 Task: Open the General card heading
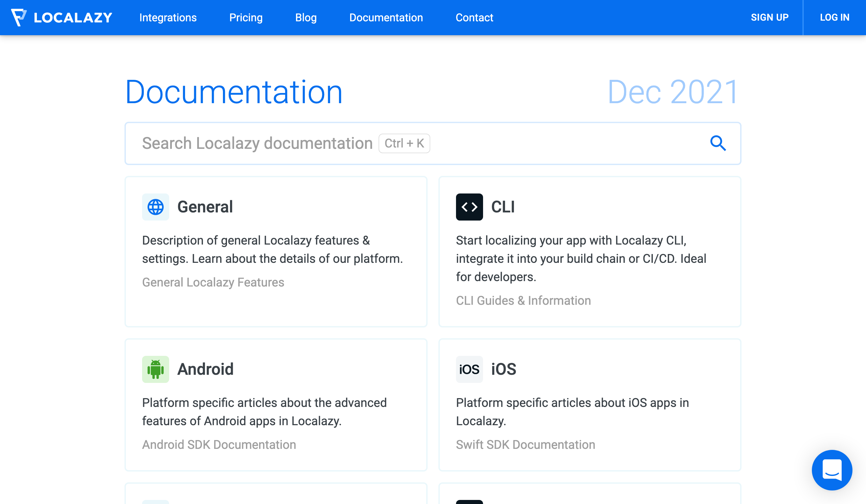click(x=205, y=207)
